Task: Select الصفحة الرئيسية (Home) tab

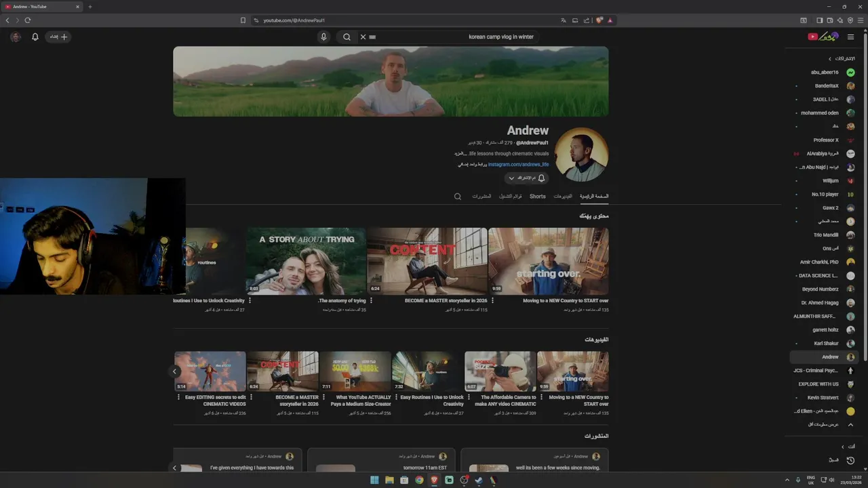Action: tap(594, 197)
